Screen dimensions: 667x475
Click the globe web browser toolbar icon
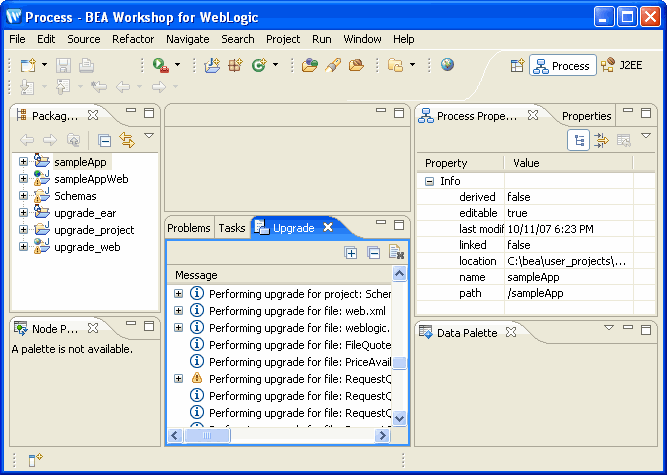[447, 65]
